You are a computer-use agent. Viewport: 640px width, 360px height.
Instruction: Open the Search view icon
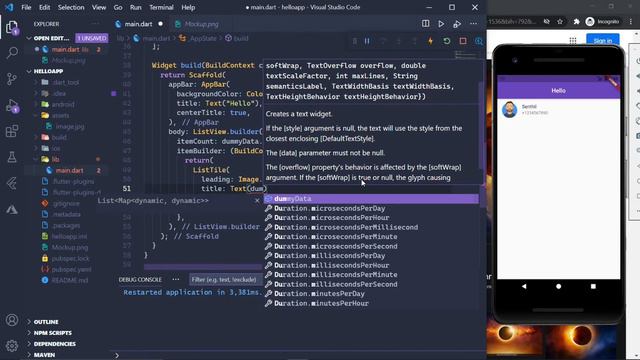[12, 52]
